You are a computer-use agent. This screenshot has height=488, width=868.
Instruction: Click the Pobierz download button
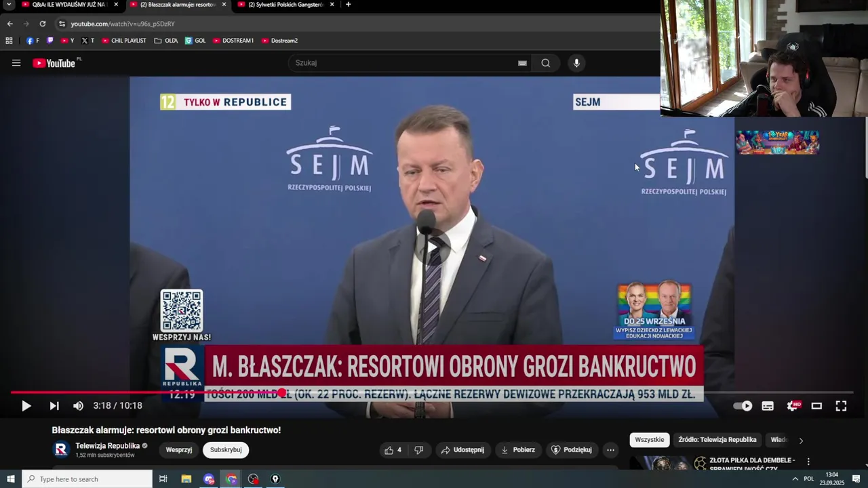click(518, 450)
